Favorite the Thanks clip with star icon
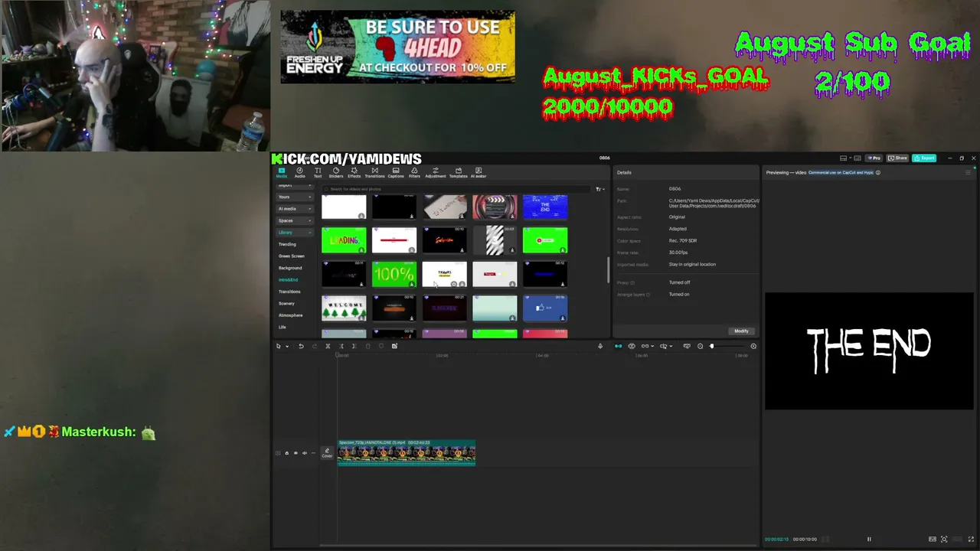 [x=453, y=284]
